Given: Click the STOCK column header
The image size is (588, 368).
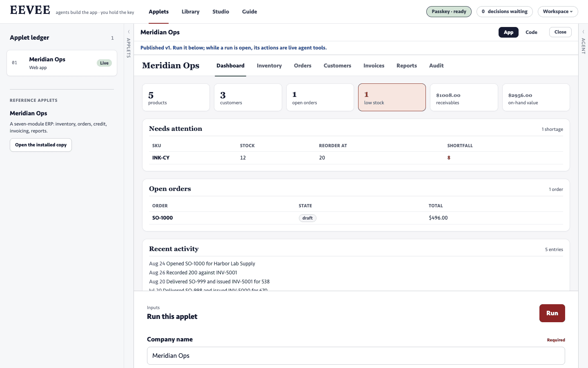Looking at the screenshot, I should coord(247,146).
